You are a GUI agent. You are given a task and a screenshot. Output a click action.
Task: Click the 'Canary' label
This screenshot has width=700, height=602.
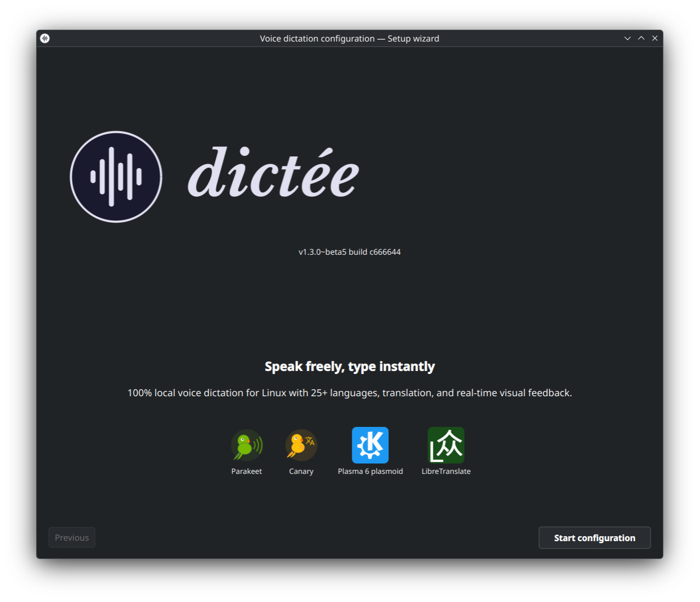pyautogui.click(x=301, y=471)
